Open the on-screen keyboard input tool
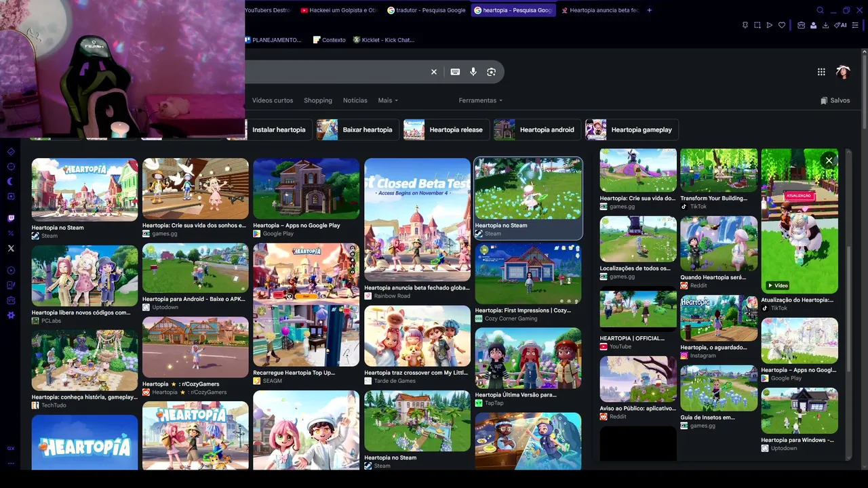868x488 pixels. pos(455,72)
